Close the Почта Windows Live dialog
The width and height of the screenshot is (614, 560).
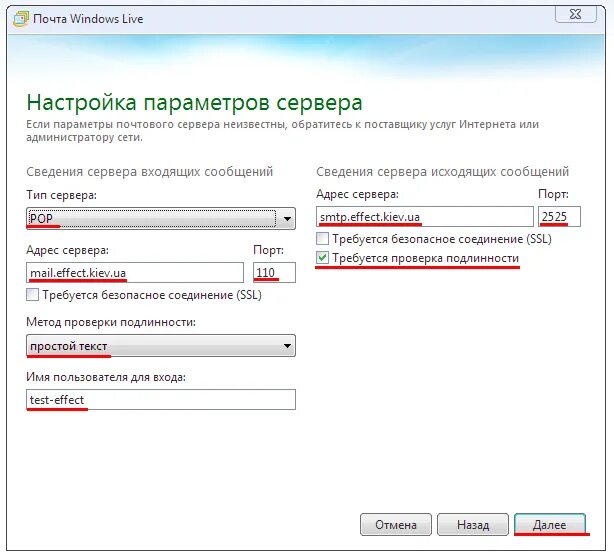[x=575, y=14]
